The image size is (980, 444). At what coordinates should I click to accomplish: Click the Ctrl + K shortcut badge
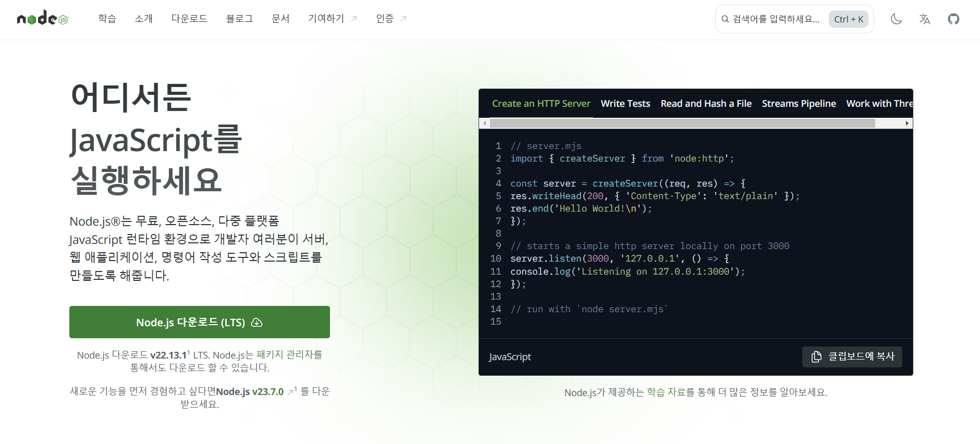coord(849,19)
